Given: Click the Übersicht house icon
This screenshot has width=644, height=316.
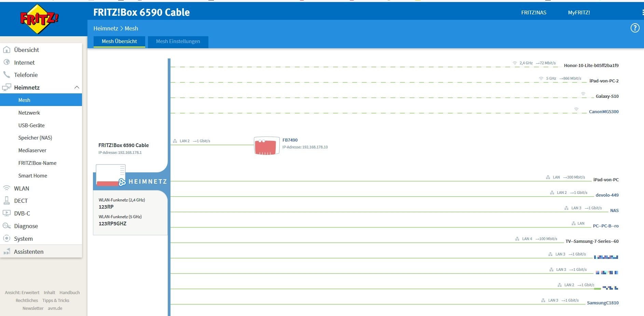Looking at the screenshot, I should (6, 50).
